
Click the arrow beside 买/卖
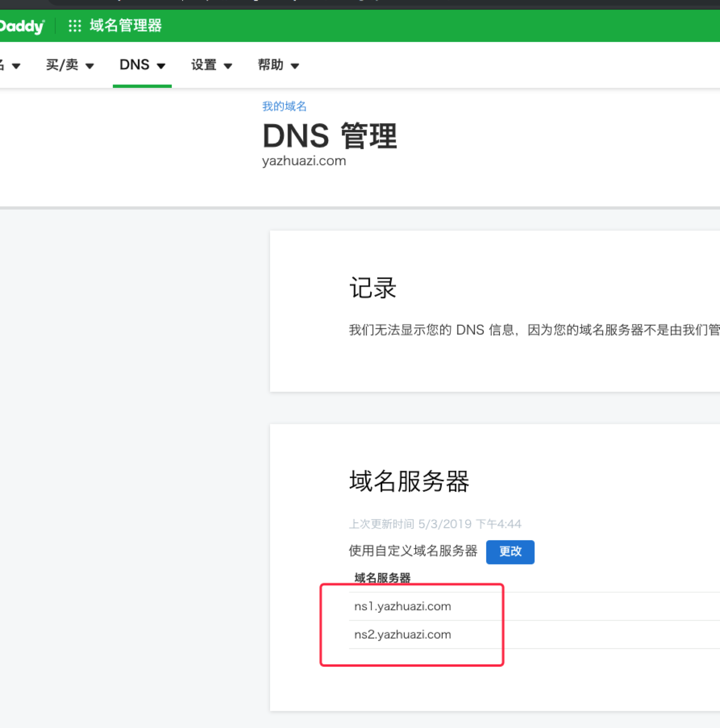click(x=90, y=66)
